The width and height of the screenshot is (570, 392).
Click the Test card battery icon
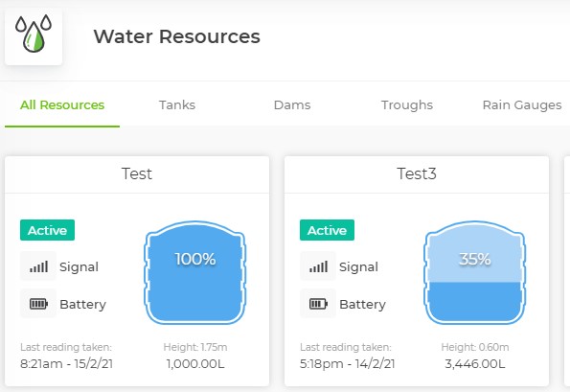[x=38, y=304]
